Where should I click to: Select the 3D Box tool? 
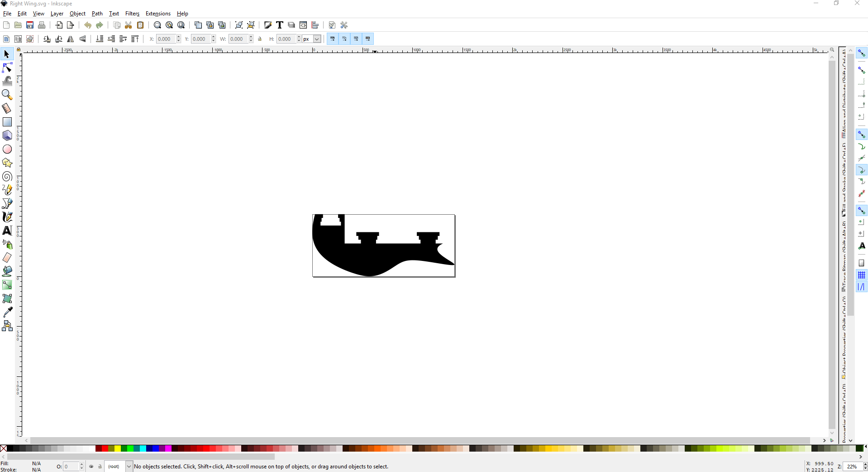pyautogui.click(x=7, y=136)
